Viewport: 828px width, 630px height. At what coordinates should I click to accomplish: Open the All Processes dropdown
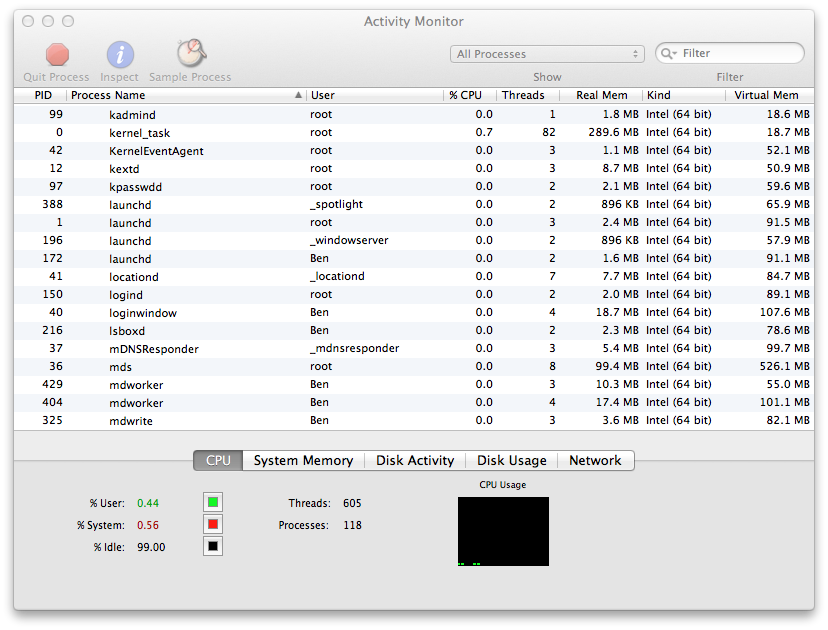[x=547, y=54]
